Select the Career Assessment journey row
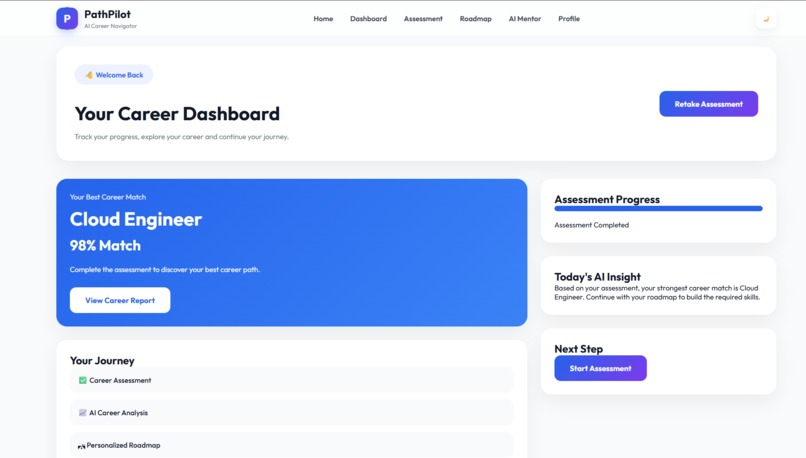Screen dimensions: 806x458 [x=291, y=380]
